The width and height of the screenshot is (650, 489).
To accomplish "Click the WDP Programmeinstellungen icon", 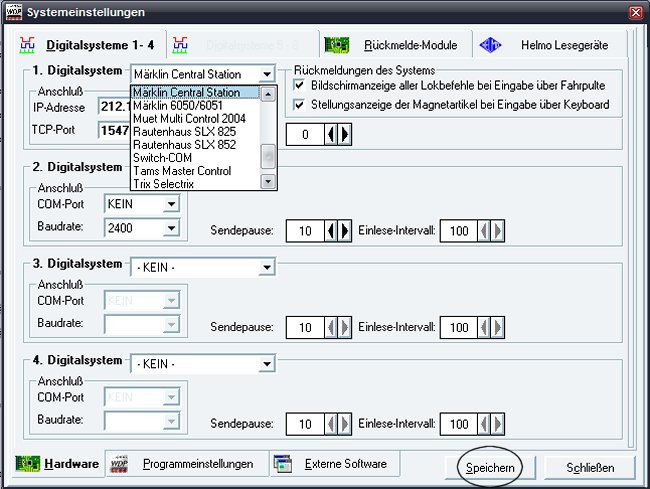I will (x=119, y=464).
